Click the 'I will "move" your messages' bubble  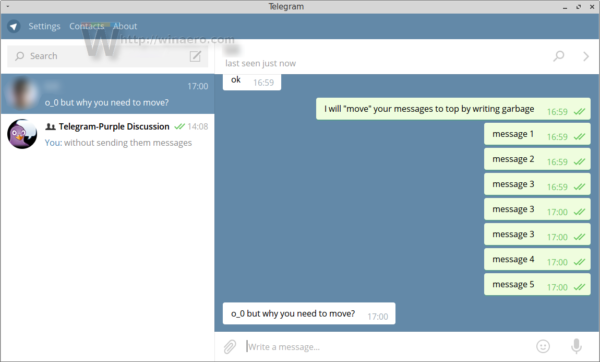[x=453, y=109]
